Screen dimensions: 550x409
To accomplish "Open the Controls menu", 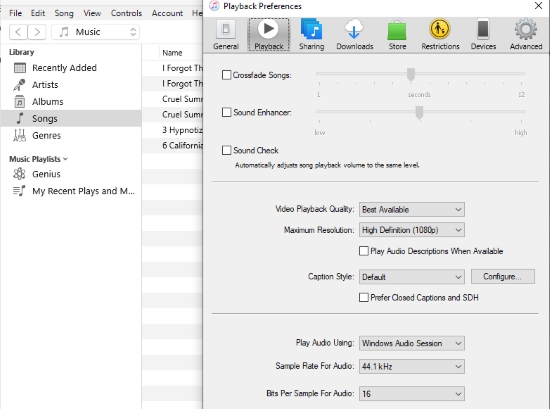I will (126, 13).
